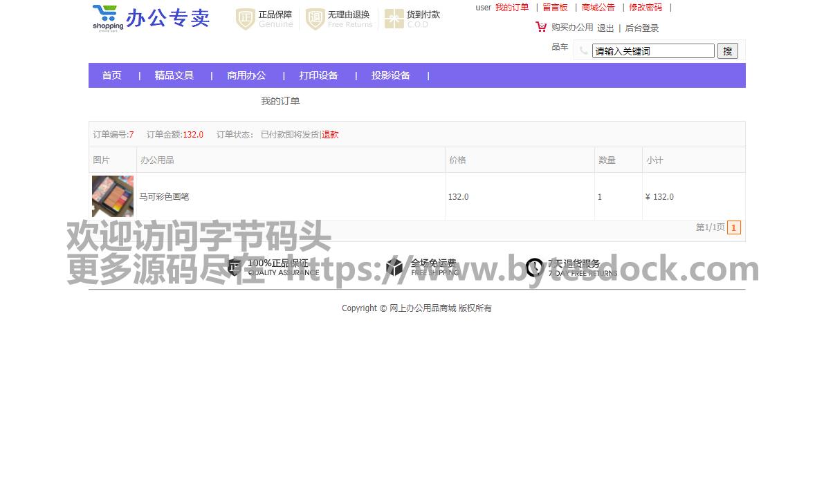Select page 1 in pagination
The width and height of the screenshot is (824, 504).
tap(734, 227)
